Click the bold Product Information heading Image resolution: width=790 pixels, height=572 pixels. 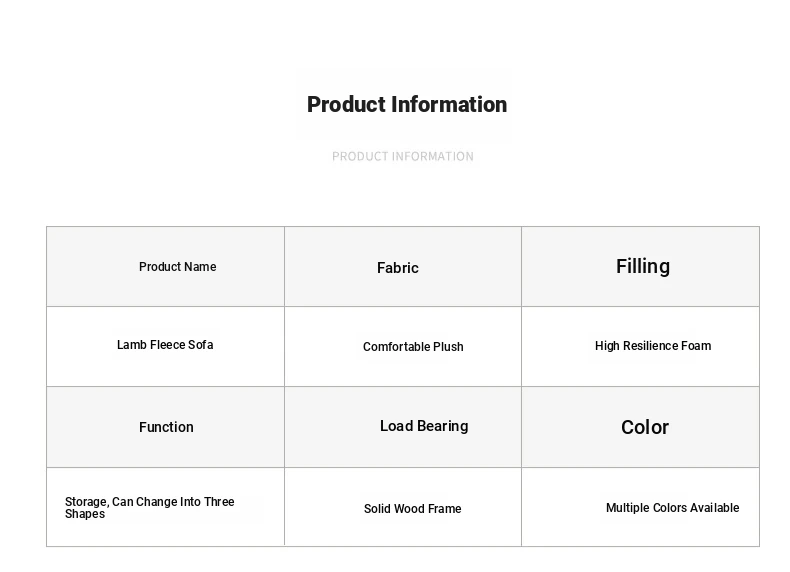[x=406, y=104]
